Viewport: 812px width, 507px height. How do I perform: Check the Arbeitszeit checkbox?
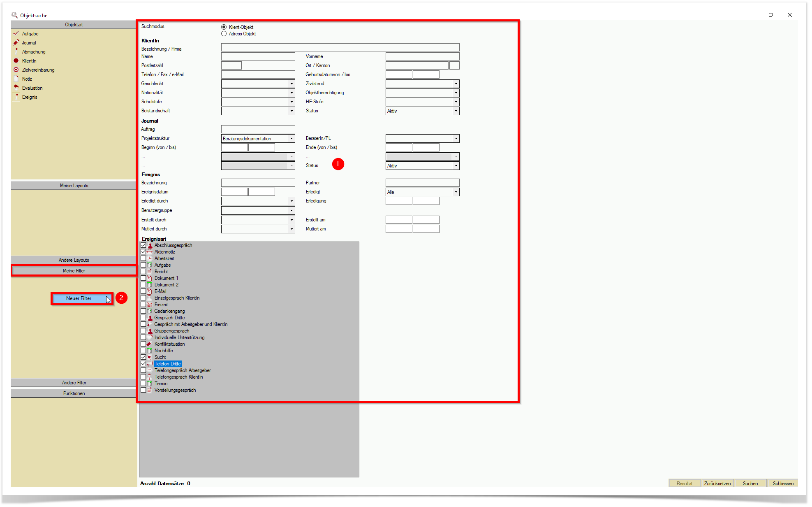pos(143,258)
